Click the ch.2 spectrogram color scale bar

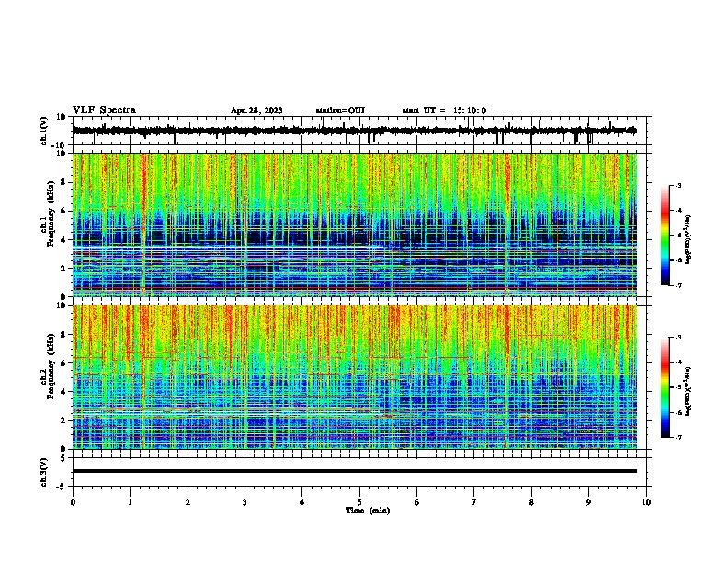pos(665,387)
